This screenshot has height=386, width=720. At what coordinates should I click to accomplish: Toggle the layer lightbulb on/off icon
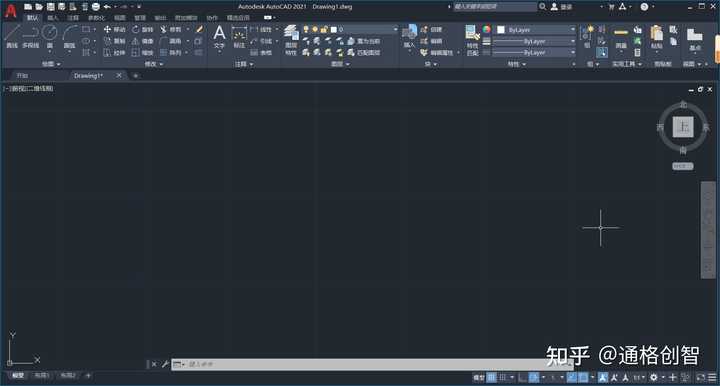pyautogui.click(x=306, y=29)
